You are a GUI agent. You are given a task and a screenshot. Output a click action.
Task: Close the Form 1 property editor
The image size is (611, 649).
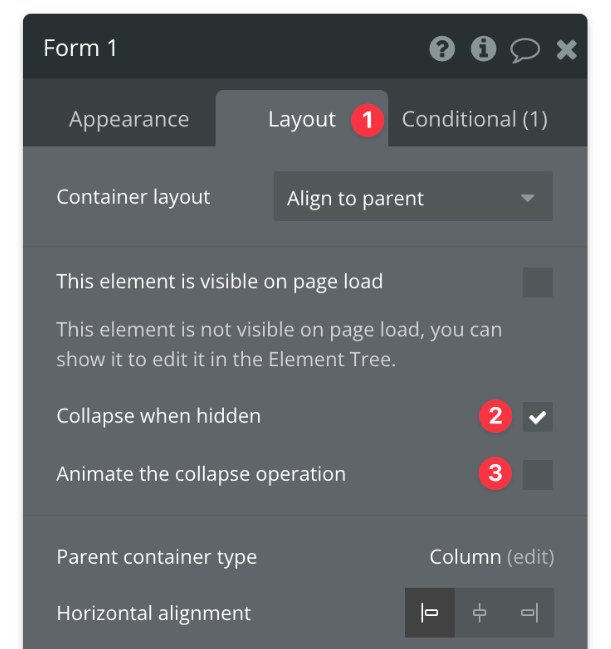[566, 49]
